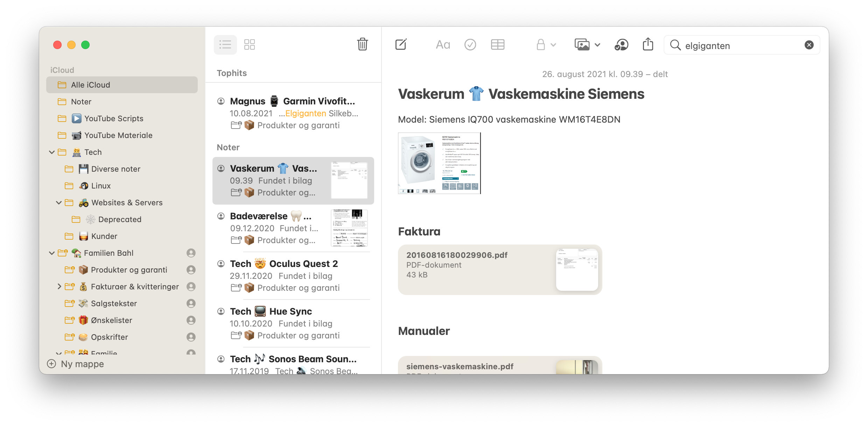Open the Salgstekster folder
868x426 pixels.
click(122, 303)
